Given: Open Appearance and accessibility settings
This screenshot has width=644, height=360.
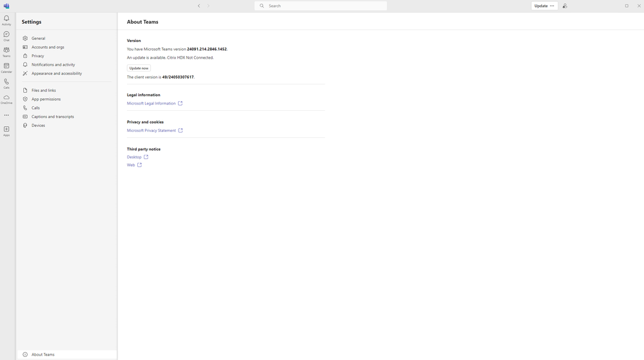Looking at the screenshot, I should pyautogui.click(x=66, y=73).
